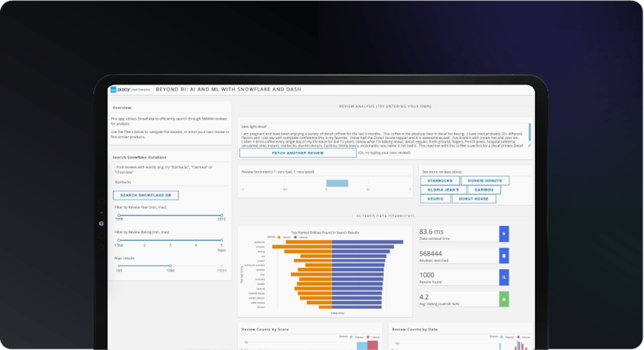Viewport: 644px width, 350px height.
Task: Click Fetch Another Review button
Action: [298, 153]
